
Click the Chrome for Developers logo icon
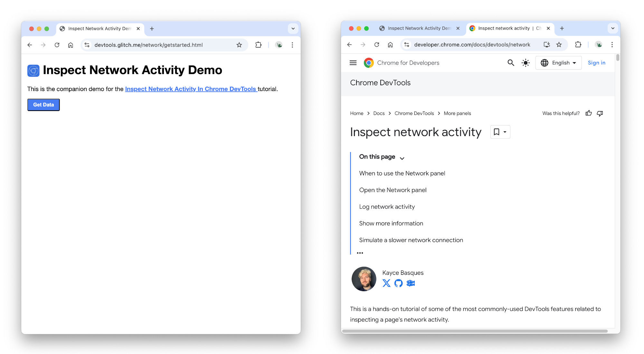tap(369, 63)
